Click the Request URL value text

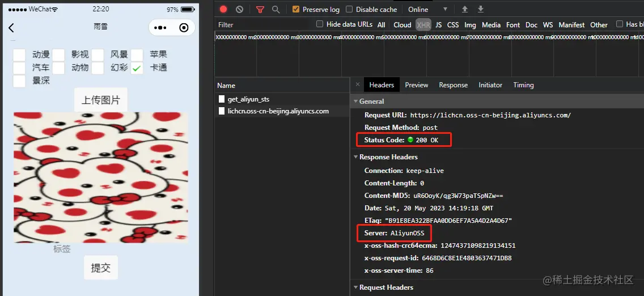490,115
